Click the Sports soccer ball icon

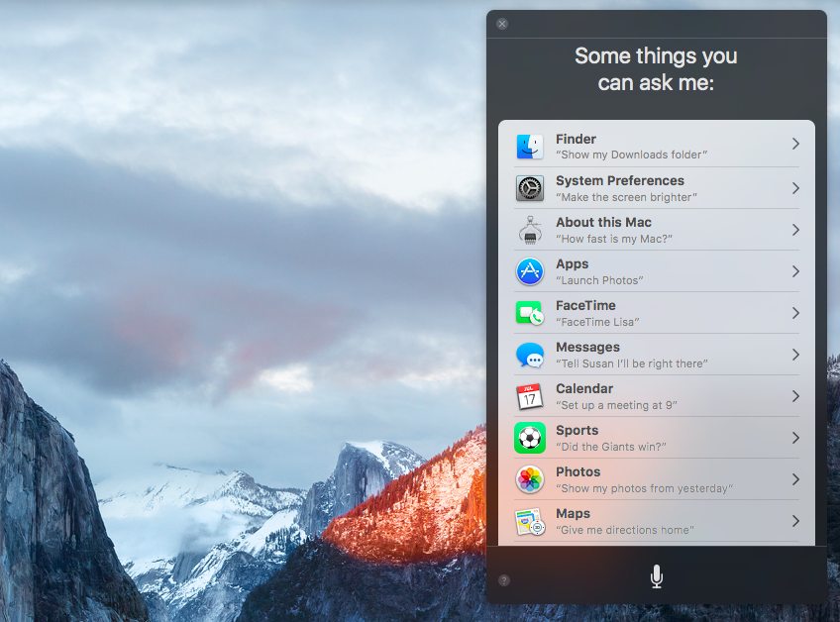(530, 438)
